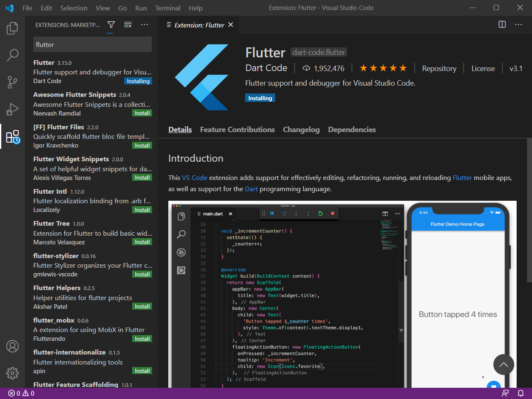Open the Run menu

pyautogui.click(x=141, y=8)
